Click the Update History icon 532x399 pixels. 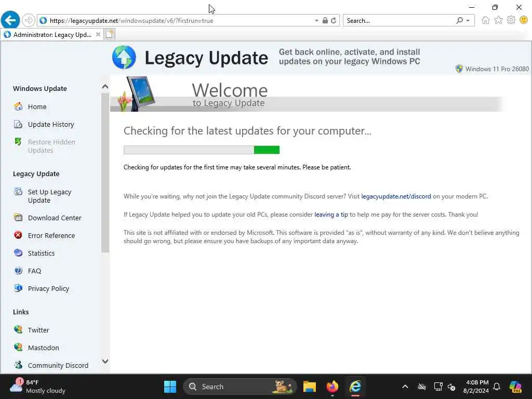coord(18,124)
